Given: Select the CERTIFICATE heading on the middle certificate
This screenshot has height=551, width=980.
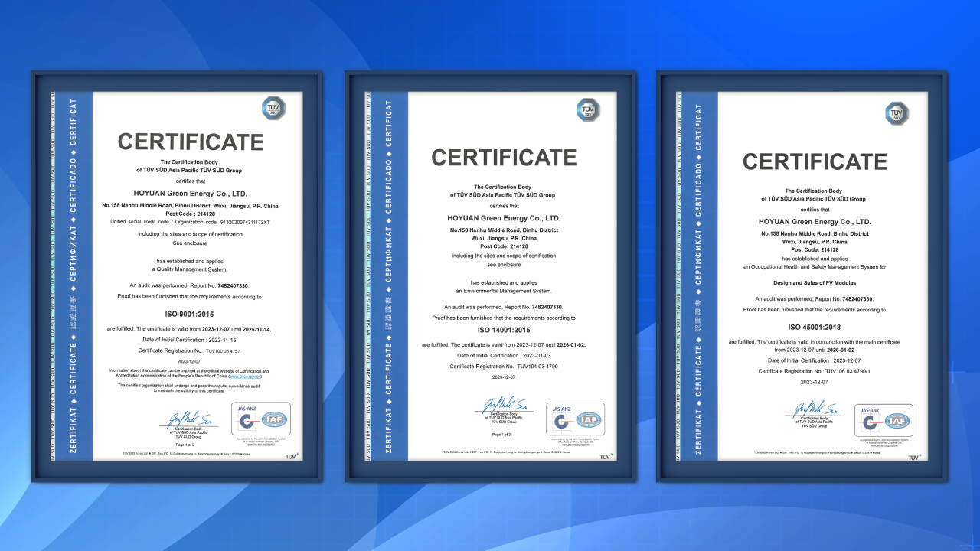Looking at the screenshot, I should (x=504, y=158).
